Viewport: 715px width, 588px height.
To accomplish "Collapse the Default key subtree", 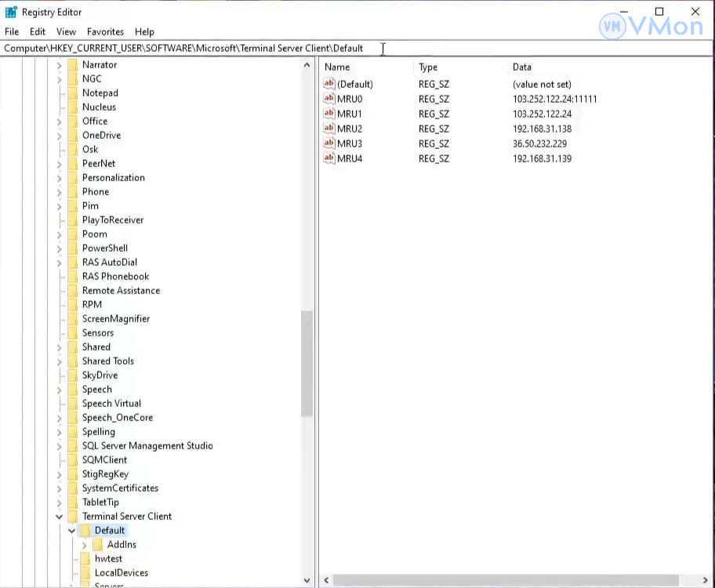I will click(72, 531).
